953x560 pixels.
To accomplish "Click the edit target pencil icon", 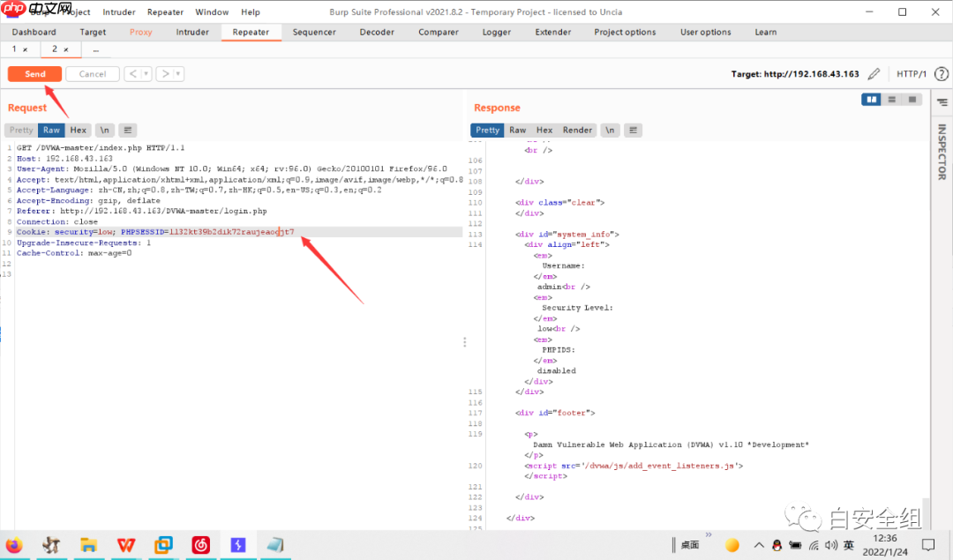I will 874,74.
